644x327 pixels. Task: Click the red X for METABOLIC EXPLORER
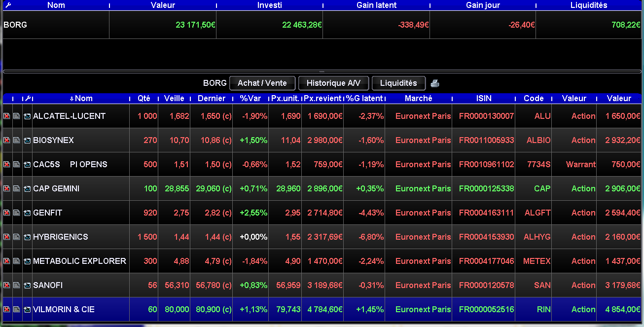pos(7,261)
